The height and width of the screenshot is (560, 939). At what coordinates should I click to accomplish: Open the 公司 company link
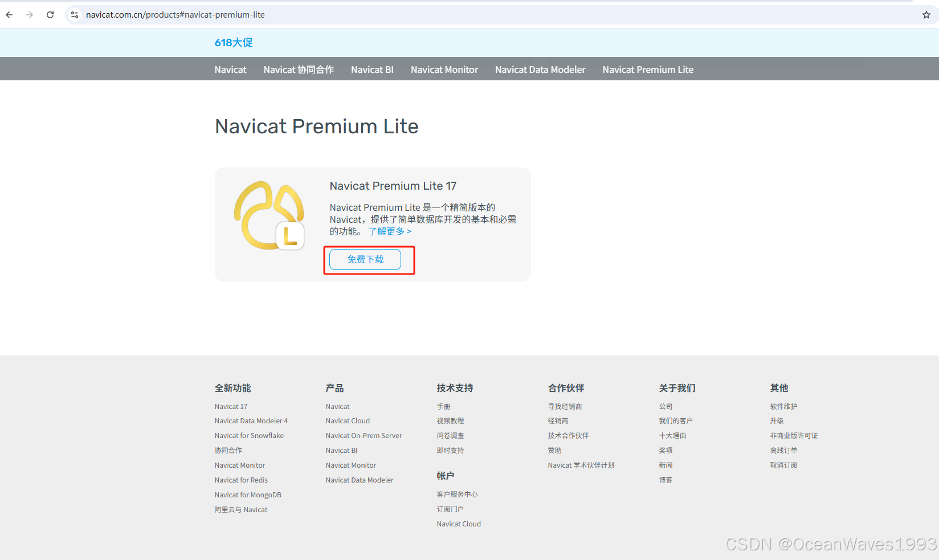666,406
